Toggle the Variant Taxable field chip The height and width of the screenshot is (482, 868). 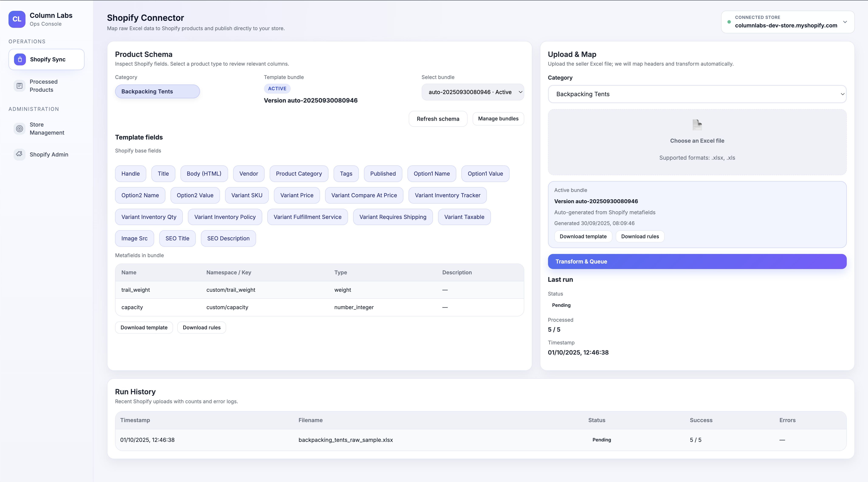pos(464,217)
